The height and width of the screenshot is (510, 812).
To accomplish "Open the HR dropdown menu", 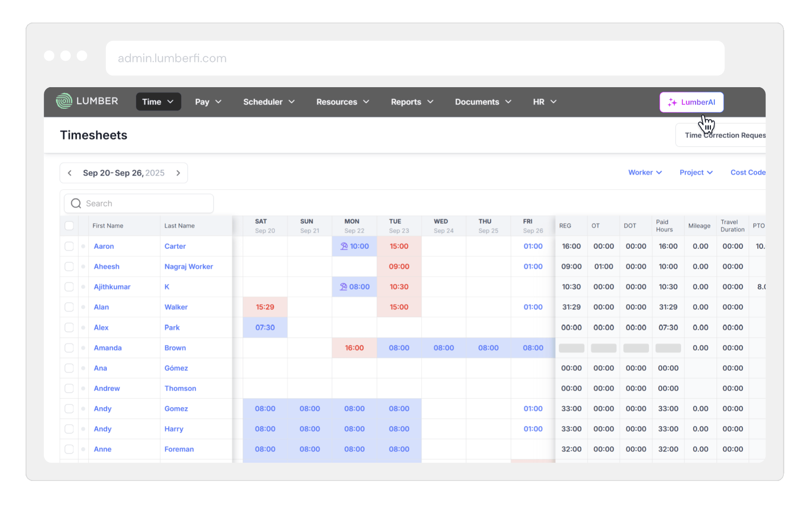I will click(545, 102).
